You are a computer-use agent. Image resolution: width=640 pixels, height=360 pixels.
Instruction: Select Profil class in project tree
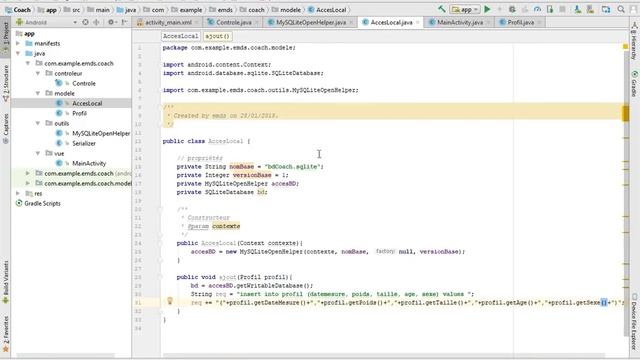pos(79,113)
